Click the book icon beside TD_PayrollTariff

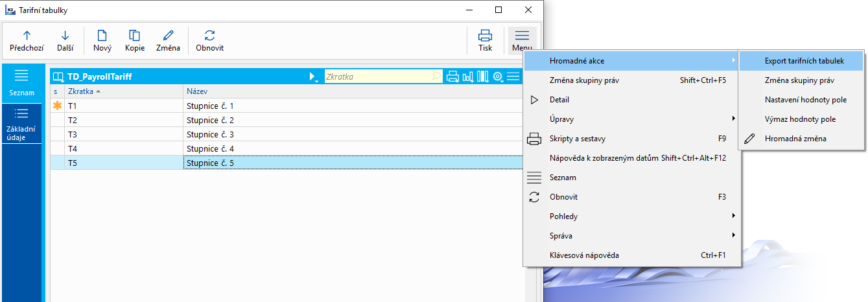click(58, 76)
